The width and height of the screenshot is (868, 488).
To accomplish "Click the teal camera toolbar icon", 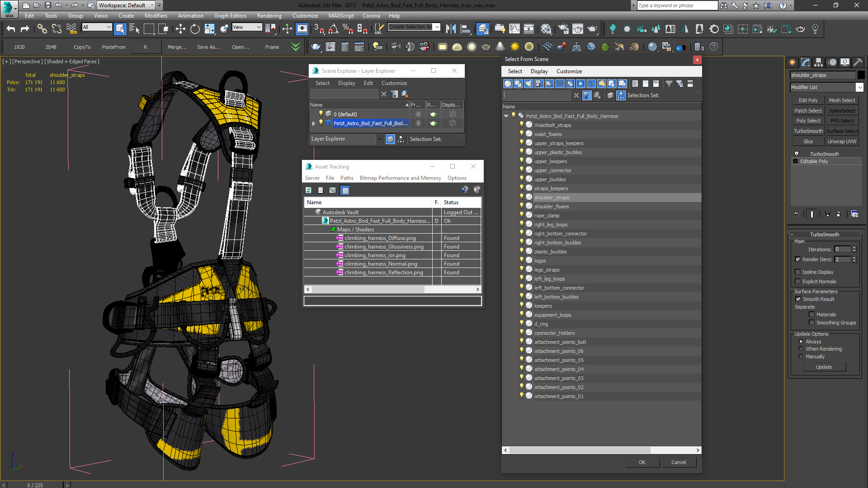I will click(x=641, y=29).
